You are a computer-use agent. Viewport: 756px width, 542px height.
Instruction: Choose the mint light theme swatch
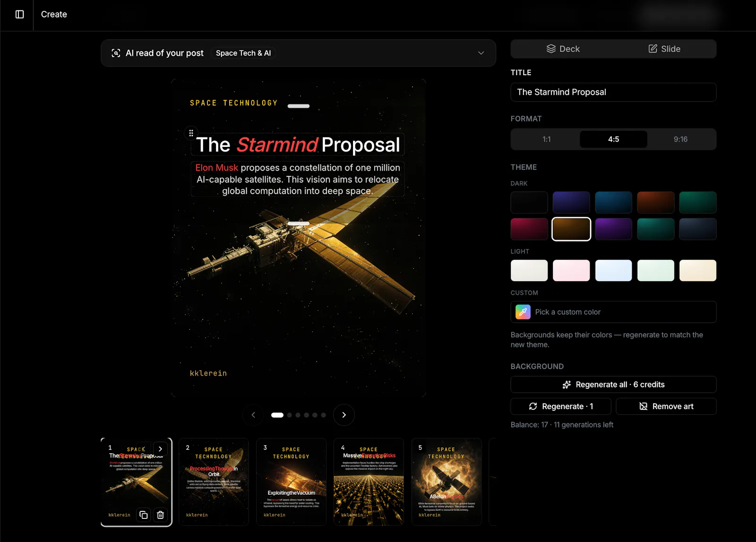point(655,270)
